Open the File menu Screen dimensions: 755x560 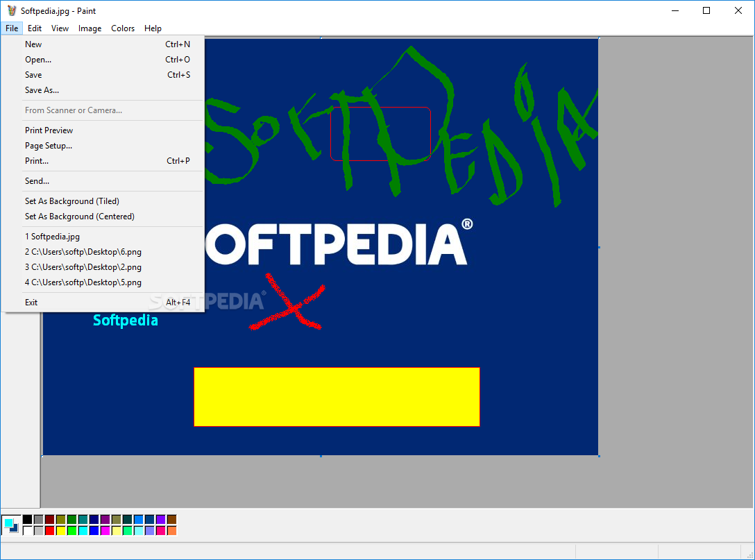click(x=12, y=28)
